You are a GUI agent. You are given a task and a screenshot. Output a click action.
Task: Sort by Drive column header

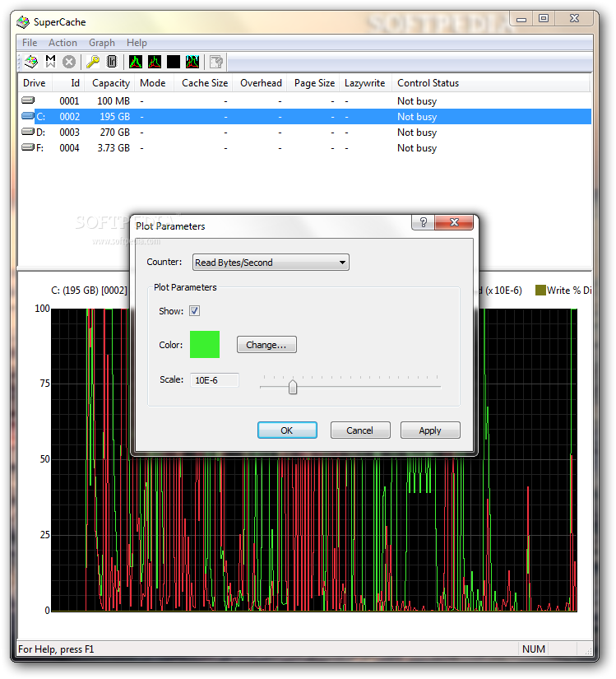35,82
